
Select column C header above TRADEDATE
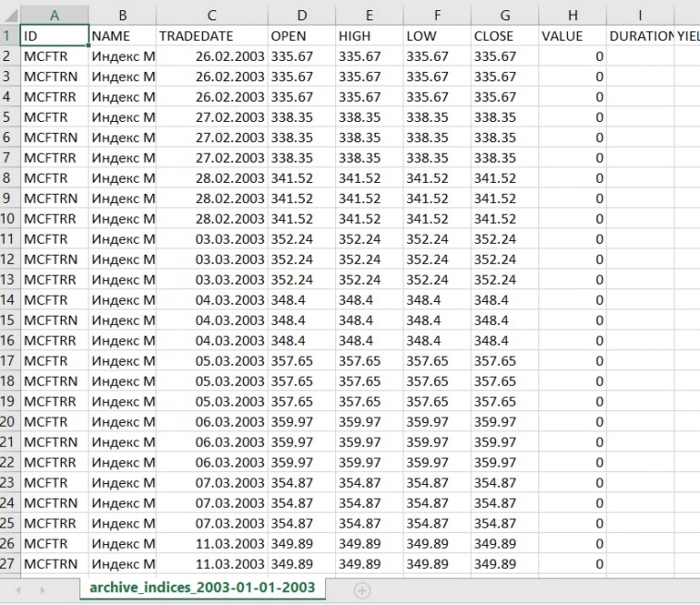[x=211, y=15]
